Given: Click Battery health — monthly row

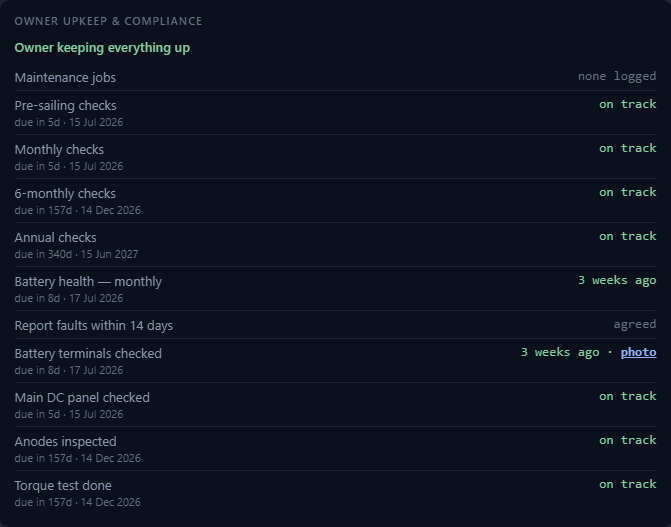Looking at the screenshot, I should tap(336, 289).
